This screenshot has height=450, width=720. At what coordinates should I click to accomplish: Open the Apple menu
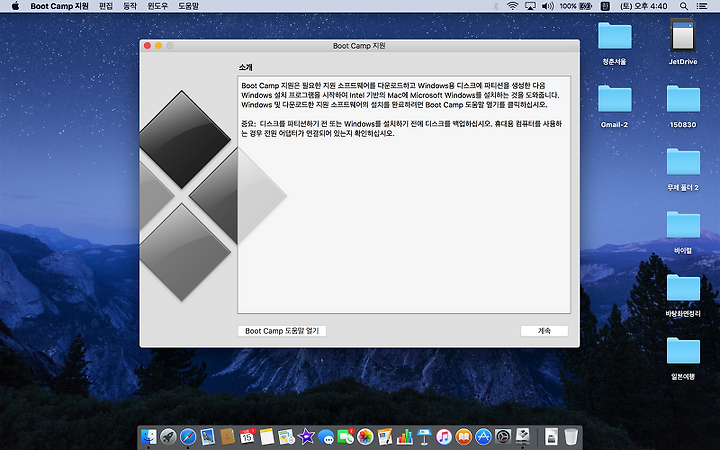click(x=15, y=6)
